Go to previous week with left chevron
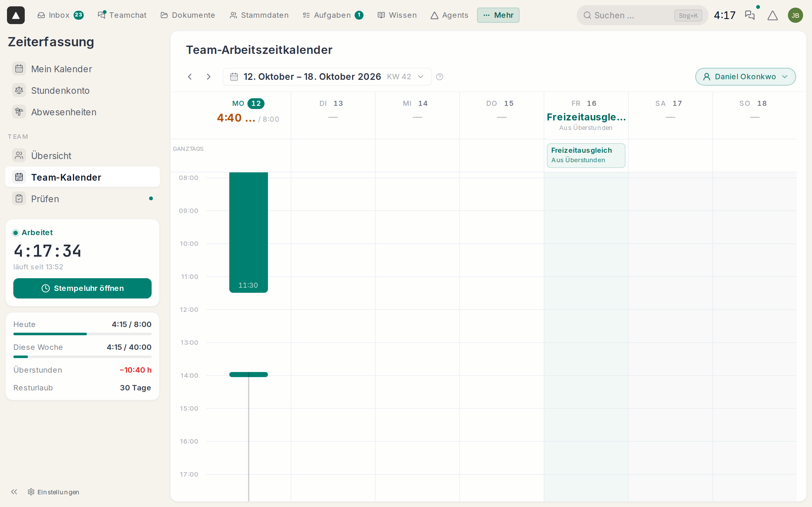812x507 pixels. point(190,77)
